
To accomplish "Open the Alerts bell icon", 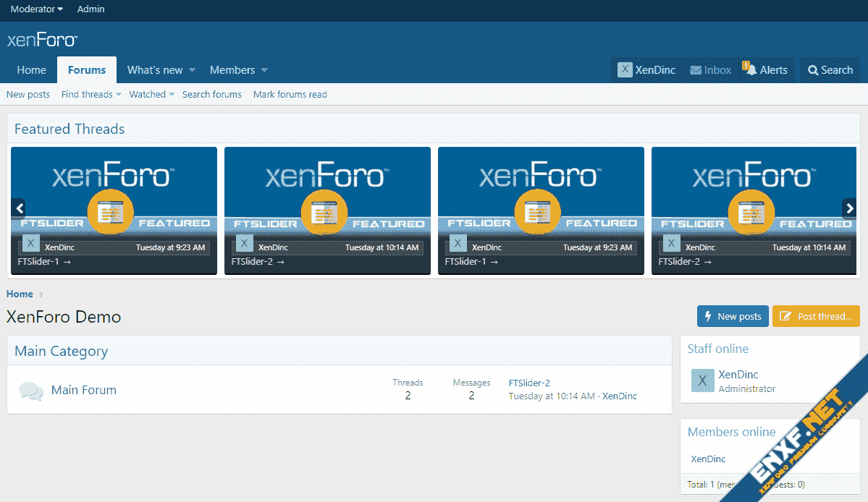I will pyautogui.click(x=750, y=70).
